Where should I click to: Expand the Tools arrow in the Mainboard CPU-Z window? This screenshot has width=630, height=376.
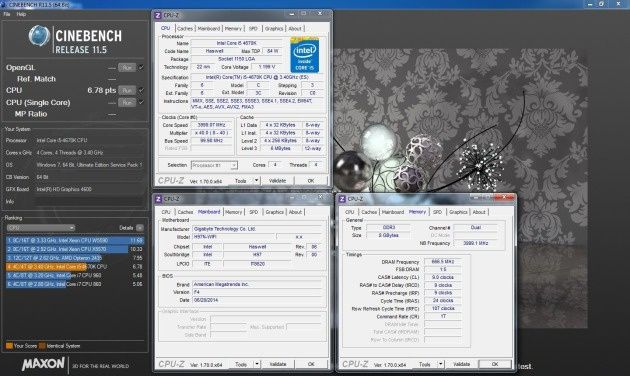pos(257,364)
